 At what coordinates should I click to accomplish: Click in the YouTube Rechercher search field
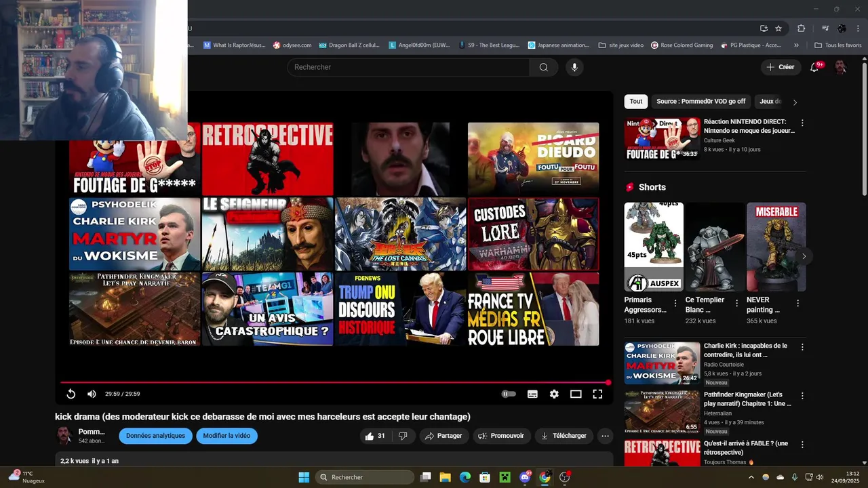(408, 67)
